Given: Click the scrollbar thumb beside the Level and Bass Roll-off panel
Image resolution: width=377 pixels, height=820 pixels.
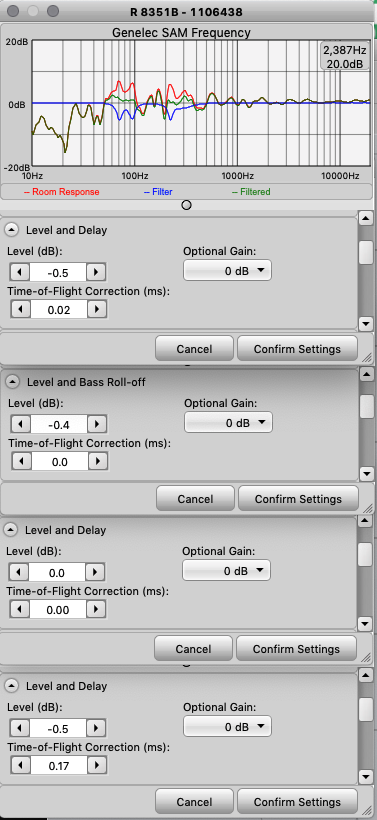Looking at the screenshot, I should (367, 405).
